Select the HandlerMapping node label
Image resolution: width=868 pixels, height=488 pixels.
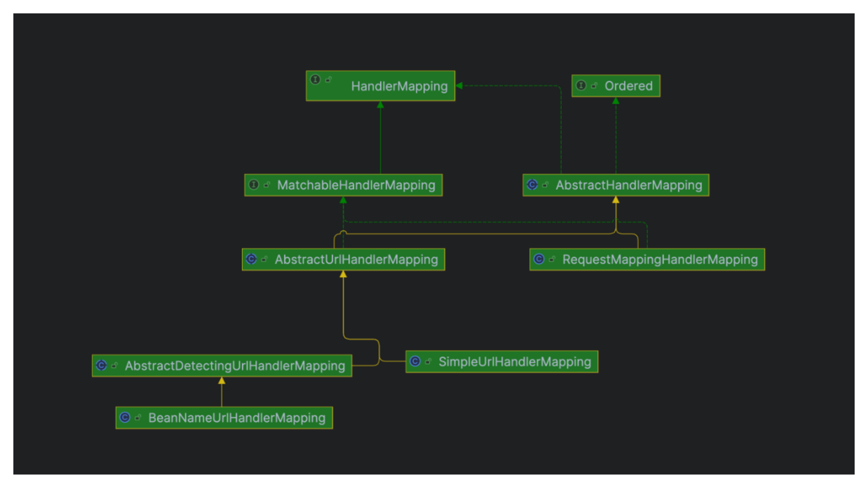[x=399, y=86]
